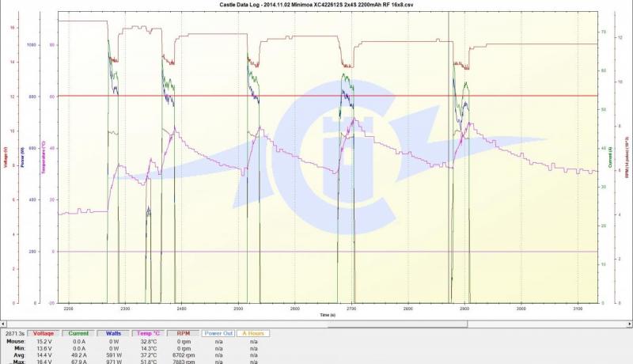The image size is (633, 364).
Task: Select the Voltage (V) left axis label
Action: (x=6, y=158)
